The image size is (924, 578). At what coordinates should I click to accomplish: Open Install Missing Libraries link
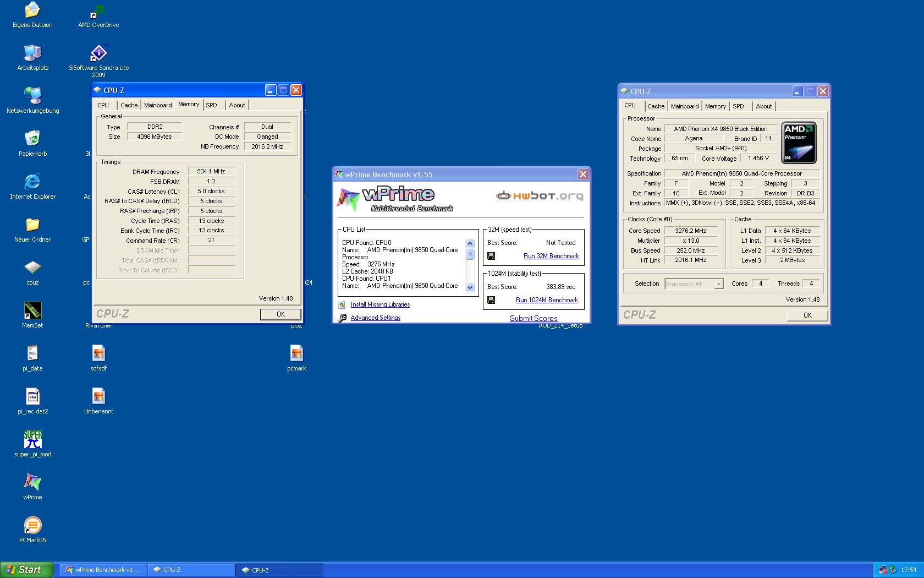380,304
